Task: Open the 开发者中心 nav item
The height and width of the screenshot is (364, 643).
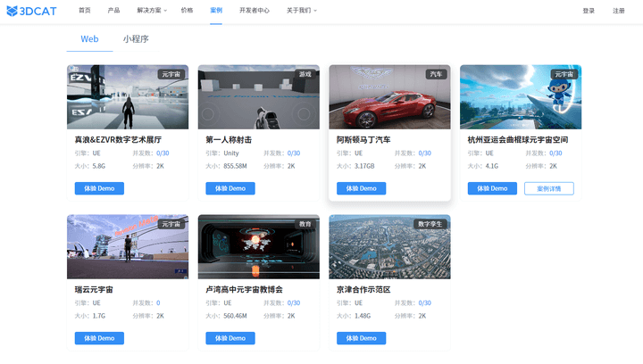Action: pyautogui.click(x=255, y=10)
